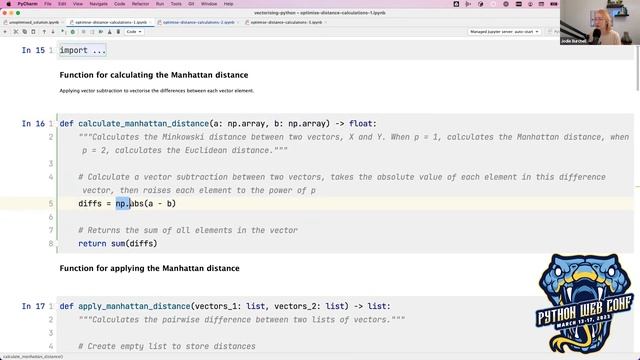Click the highlighted 'np.' in line 5
640x360 pixels.
[122, 203]
